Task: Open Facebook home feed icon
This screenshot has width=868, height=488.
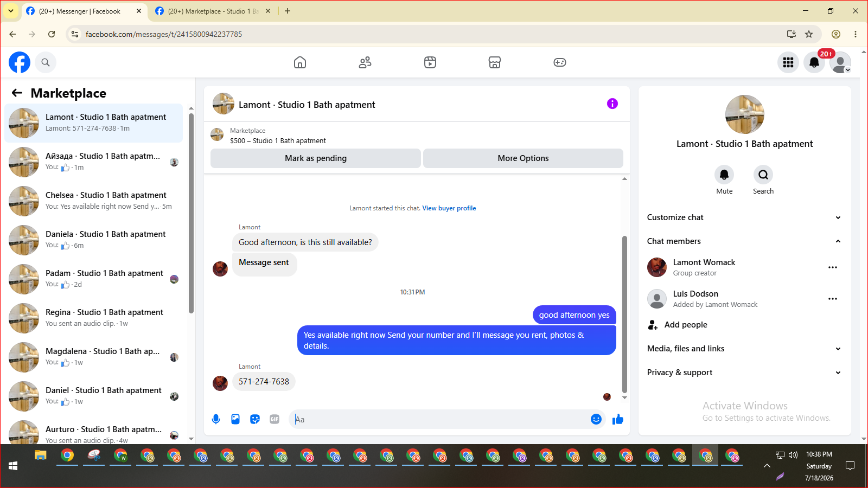Action: coord(300,62)
